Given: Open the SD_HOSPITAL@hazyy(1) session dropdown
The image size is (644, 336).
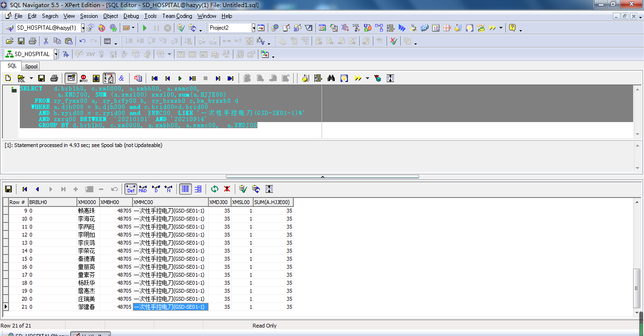Looking at the screenshot, I should click(83, 28).
